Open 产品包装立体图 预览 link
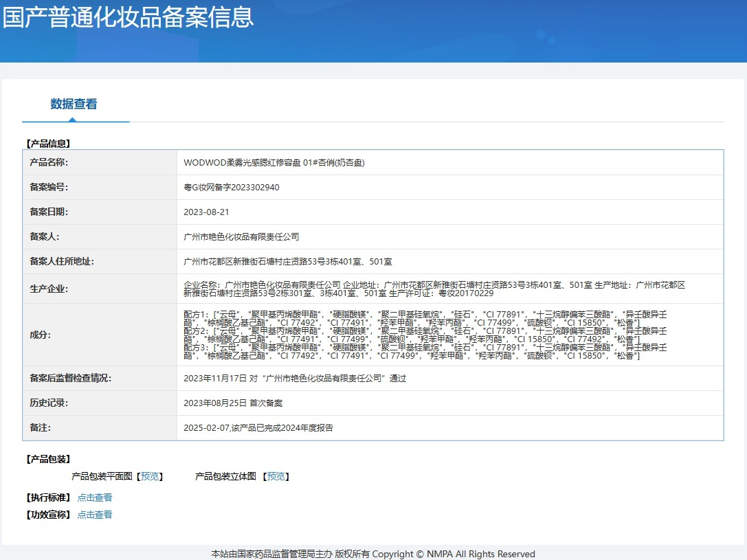Viewport: 747px width, 560px height. click(x=276, y=476)
